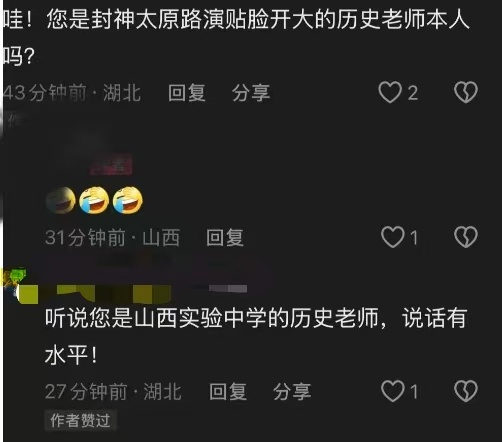
Task: Reply to the 31-minutes-ago Shanxi comment
Action: [225, 237]
